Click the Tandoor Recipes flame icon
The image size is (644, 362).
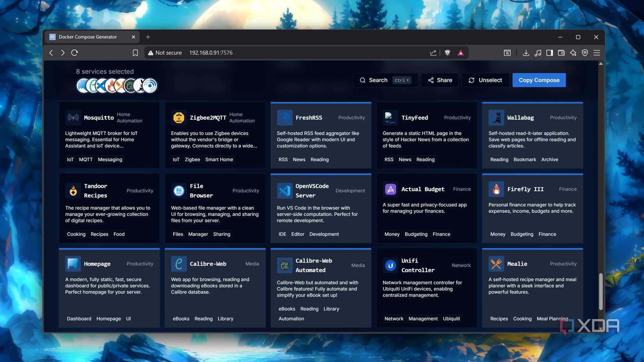coord(73,191)
